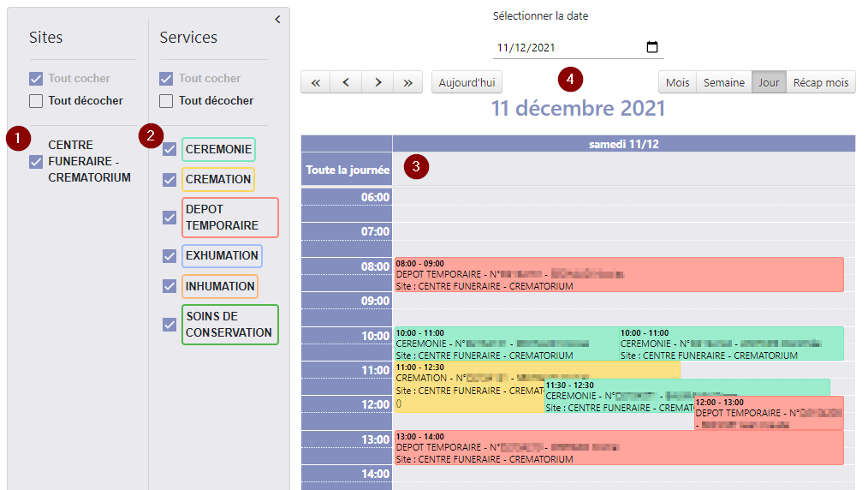The width and height of the screenshot is (868, 490).
Task: Click the samedi 11/12 column header
Action: pyautogui.click(x=623, y=144)
